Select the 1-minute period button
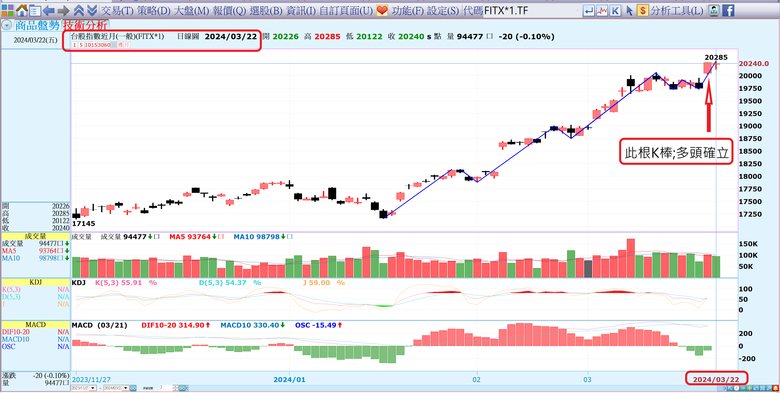This screenshot has width=780, height=393. point(75,45)
